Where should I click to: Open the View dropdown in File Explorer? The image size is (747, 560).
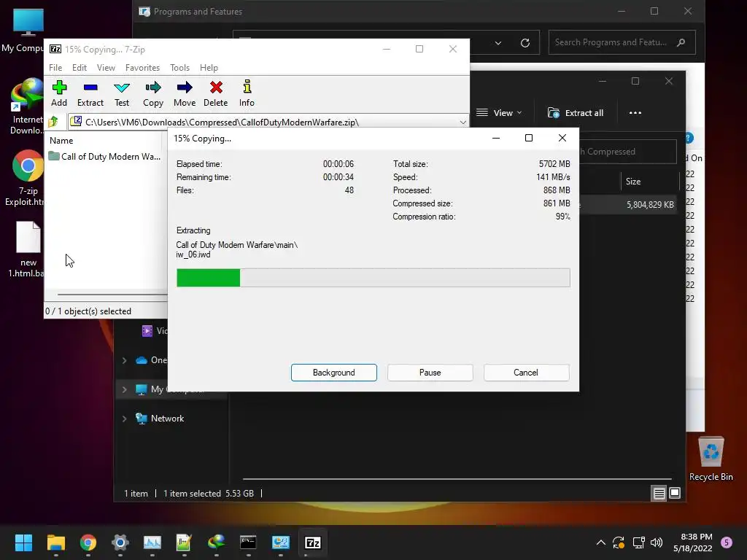tap(499, 113)
